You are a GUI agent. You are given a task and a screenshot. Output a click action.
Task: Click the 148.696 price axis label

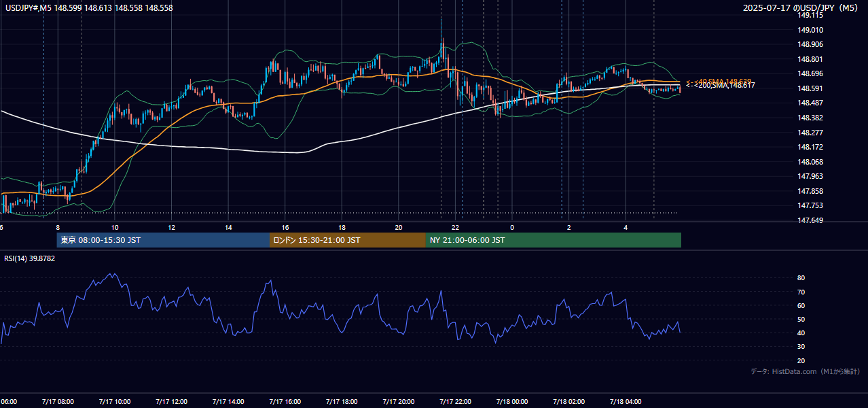tap(810, 73)
